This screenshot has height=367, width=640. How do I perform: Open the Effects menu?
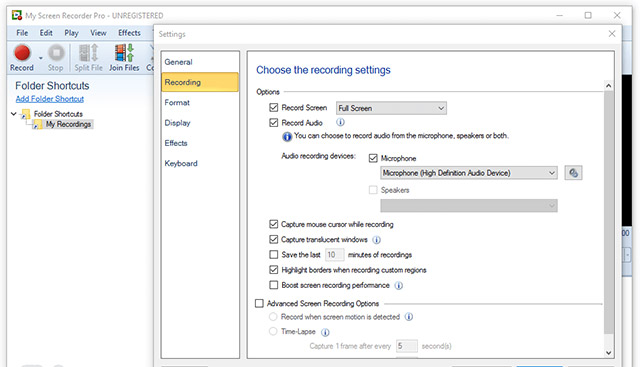[129, 33]
